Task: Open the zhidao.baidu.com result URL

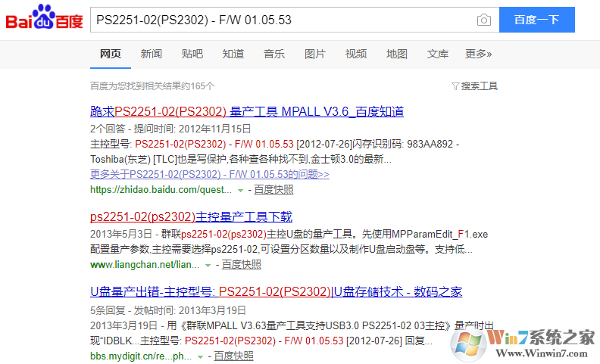Action: coord(161,190)
